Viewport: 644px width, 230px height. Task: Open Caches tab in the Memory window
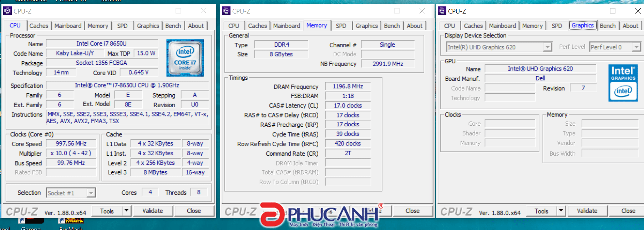click(x=257, y=26)
